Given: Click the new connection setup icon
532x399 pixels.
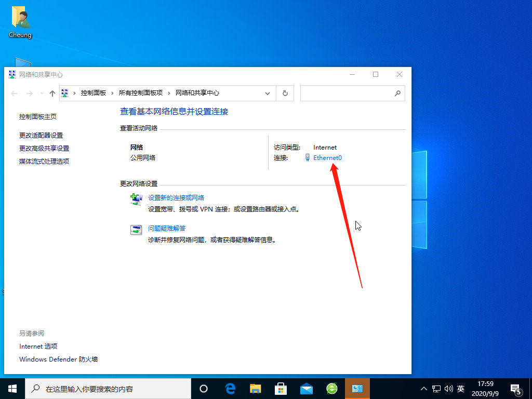Looking at the screenshot, I should point(137,199).
